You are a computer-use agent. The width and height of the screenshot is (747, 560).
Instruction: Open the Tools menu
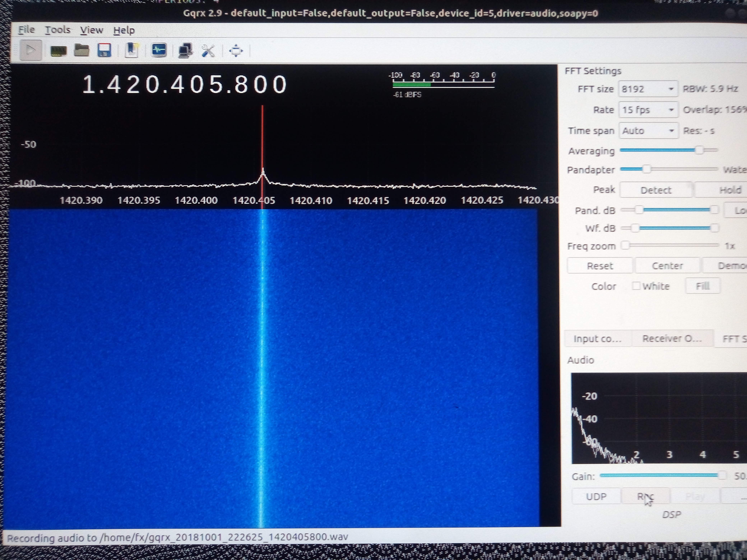(x=57, y=30)
